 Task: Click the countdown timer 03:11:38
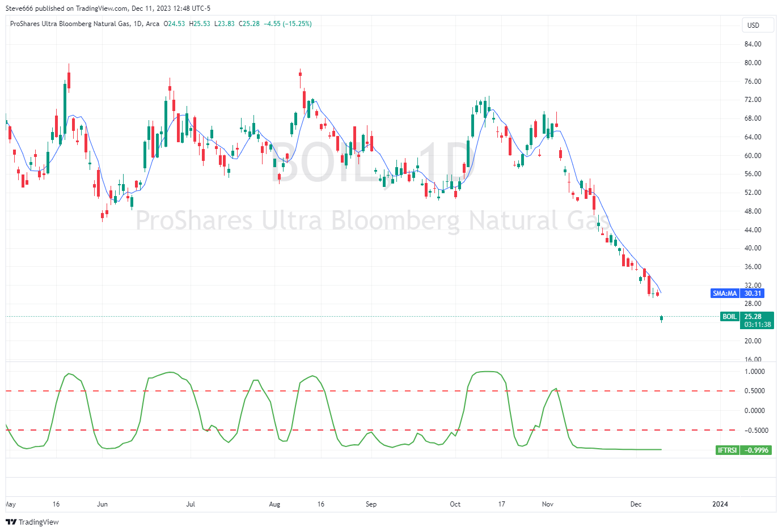tap(758, 325)
